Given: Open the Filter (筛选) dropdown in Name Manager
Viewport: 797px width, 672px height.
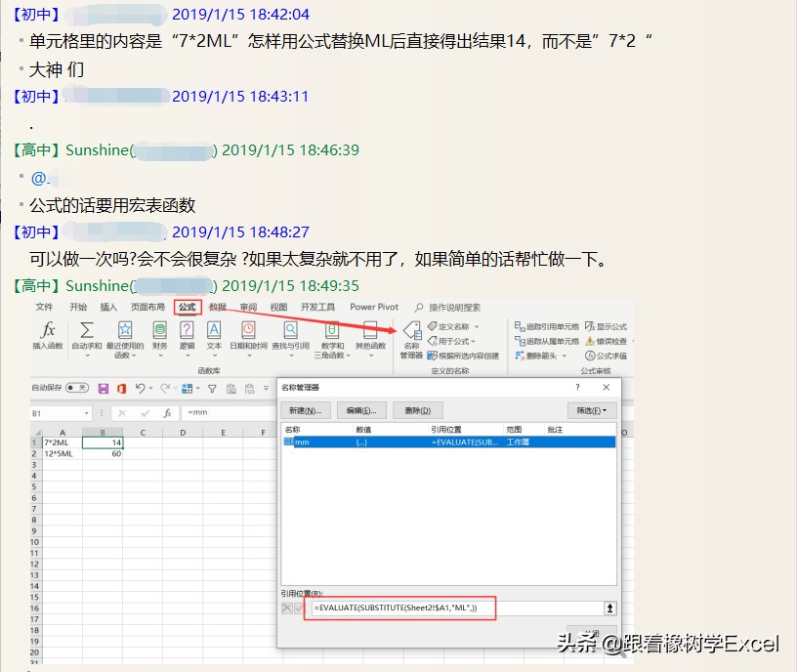Looking at the screenshot, I should pyautogui.click(x=591, y=409).
